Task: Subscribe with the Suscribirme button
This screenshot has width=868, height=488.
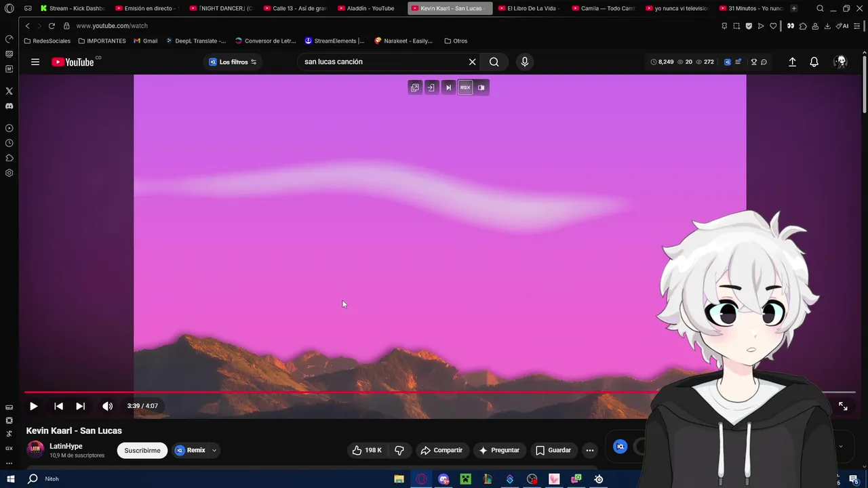Action: pyautogui.click(x=142, y=450)
